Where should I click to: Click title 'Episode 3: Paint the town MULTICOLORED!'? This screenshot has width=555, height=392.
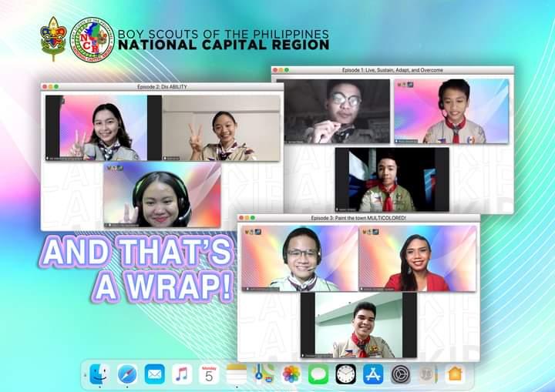[x=358, y=218]
